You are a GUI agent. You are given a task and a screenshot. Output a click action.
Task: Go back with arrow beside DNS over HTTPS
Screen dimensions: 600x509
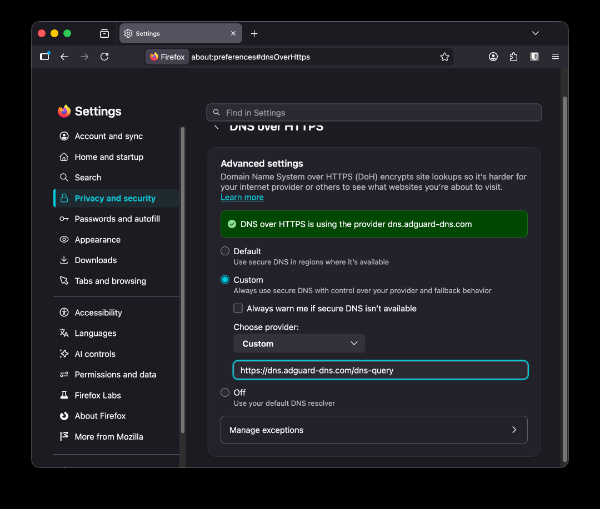216,127
